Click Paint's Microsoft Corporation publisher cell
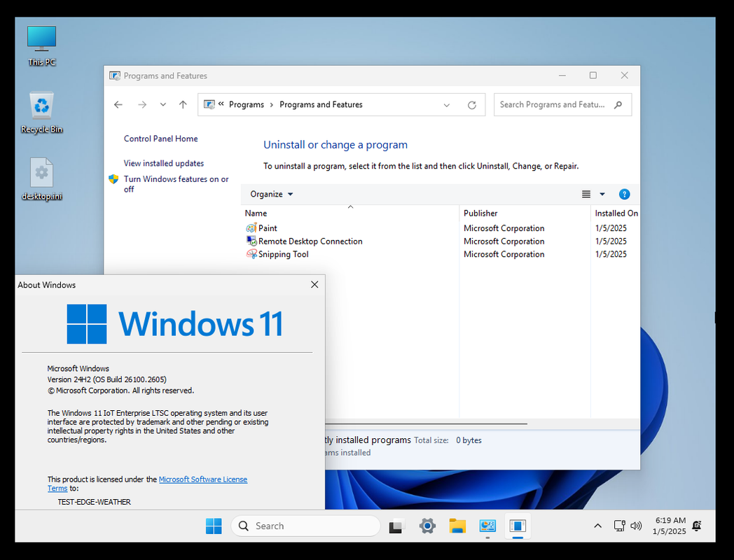Viewport: 734px width, 560px height. [504, 228]
